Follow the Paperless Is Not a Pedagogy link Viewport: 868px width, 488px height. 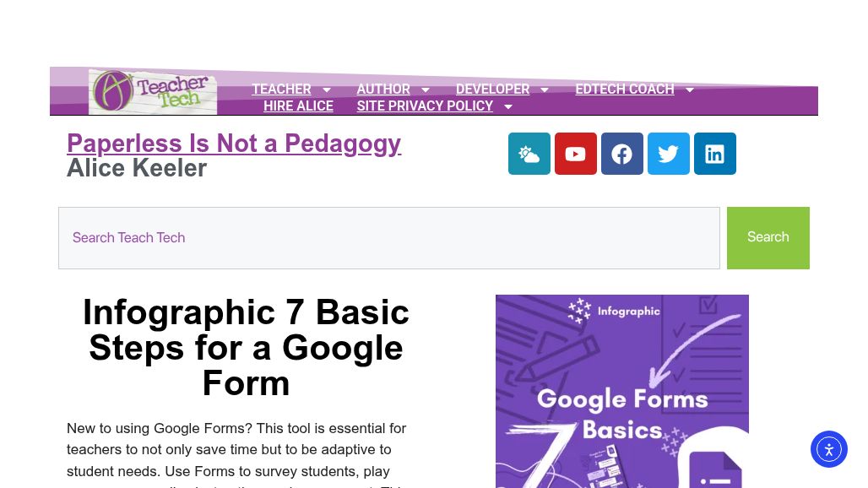tap(234, 144)
